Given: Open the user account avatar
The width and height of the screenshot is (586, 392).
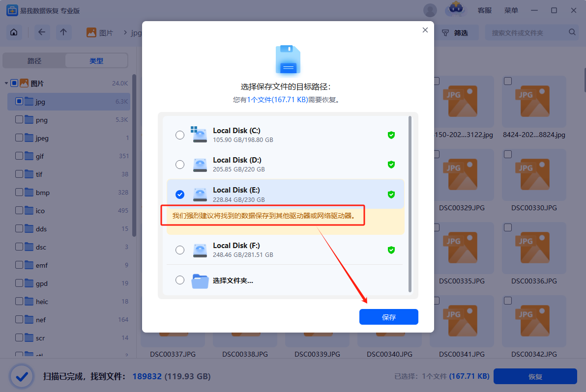Looking at the screenshot, I should pyautogui.click(x=430, y=10).
